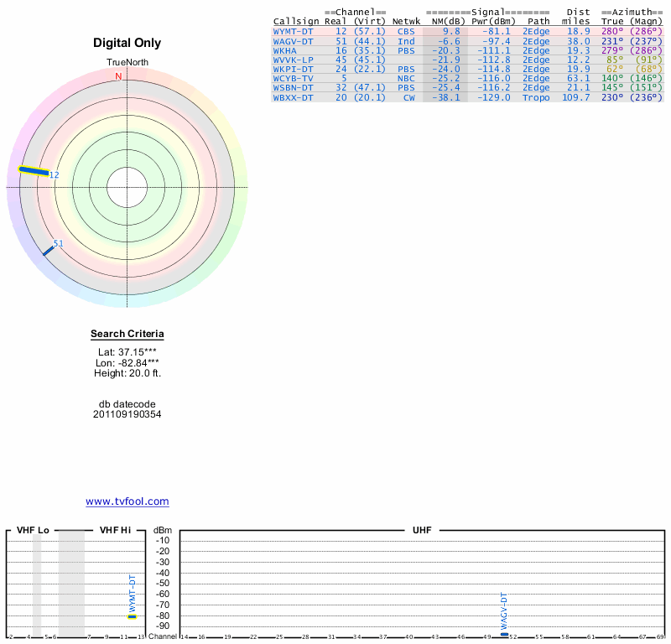The image size is (671, 644).
Task: Click the red N north indicator
Action: (x=118, y=76)
